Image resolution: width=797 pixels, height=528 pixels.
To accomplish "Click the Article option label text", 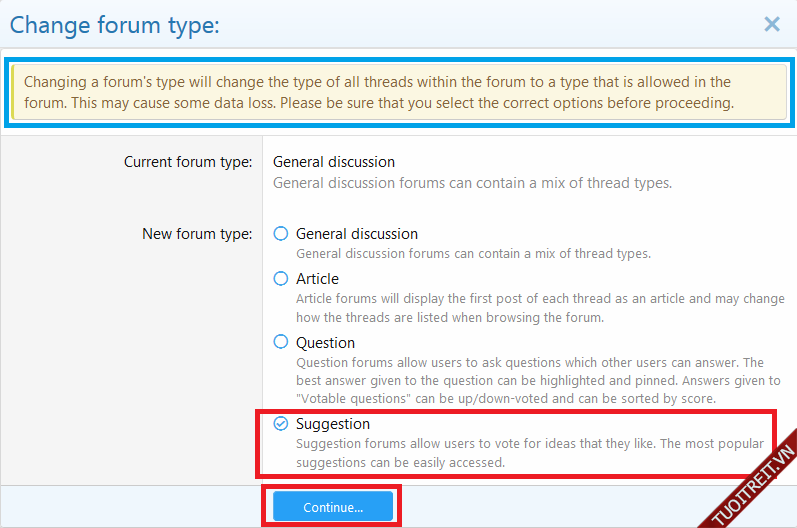I will pos(317,279).
